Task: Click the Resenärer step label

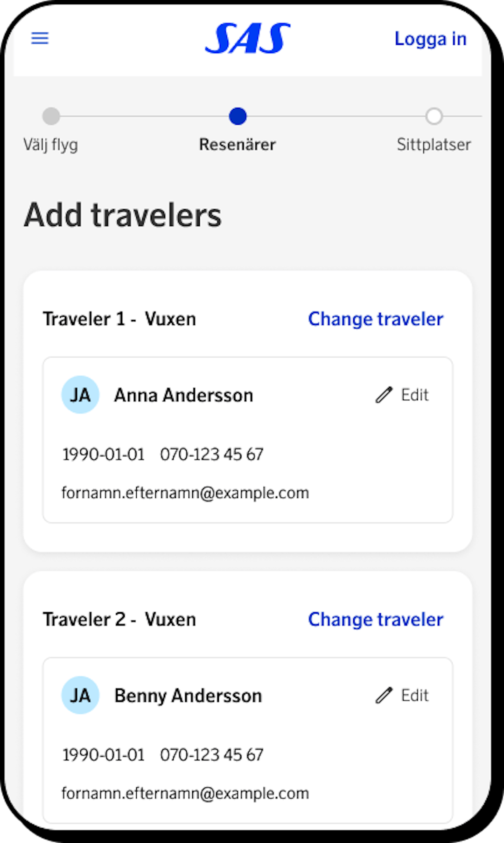Action: coord(238,145)
